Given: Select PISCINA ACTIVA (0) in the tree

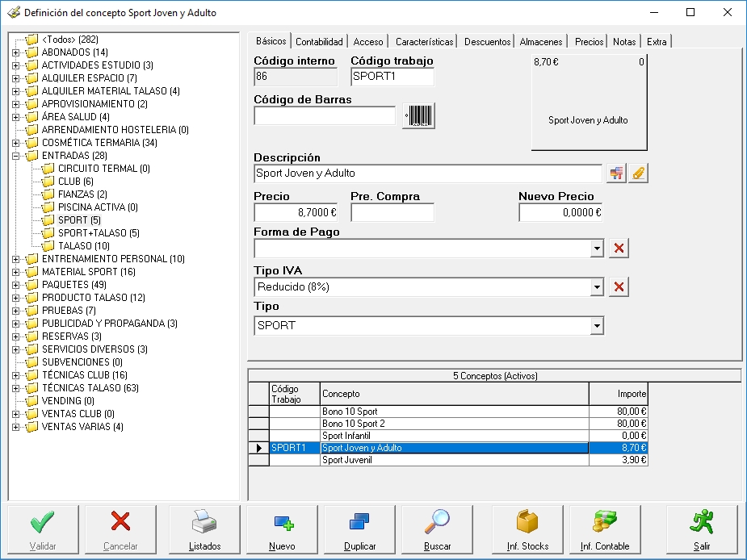Looking at the screenshot, I should coord(98,207).
